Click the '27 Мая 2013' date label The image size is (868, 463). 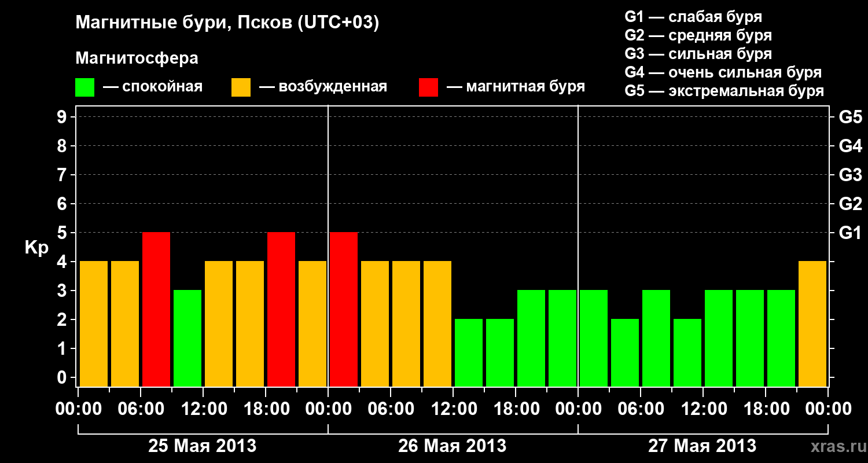703,446
